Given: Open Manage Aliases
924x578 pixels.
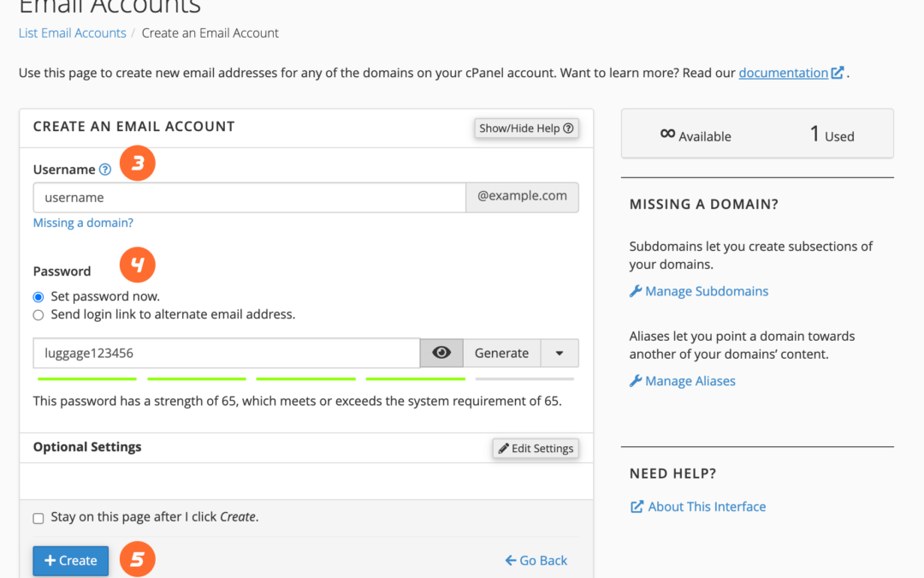Looking at the screenshot, I should coord(683,381).
